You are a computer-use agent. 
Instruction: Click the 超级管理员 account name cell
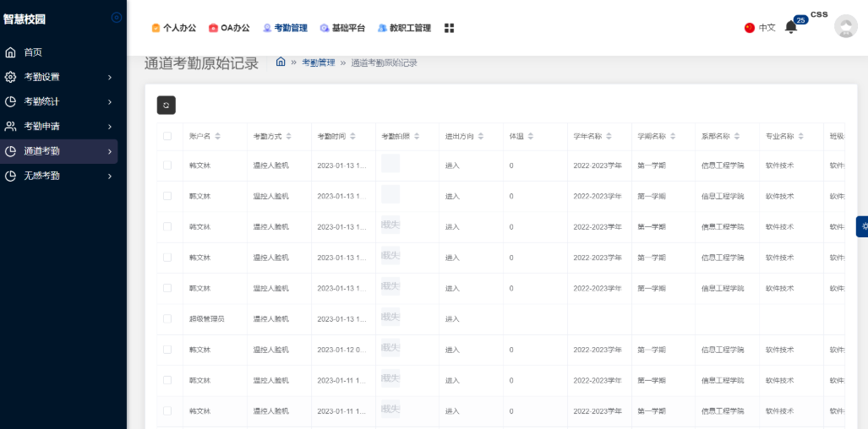point(206,319)
